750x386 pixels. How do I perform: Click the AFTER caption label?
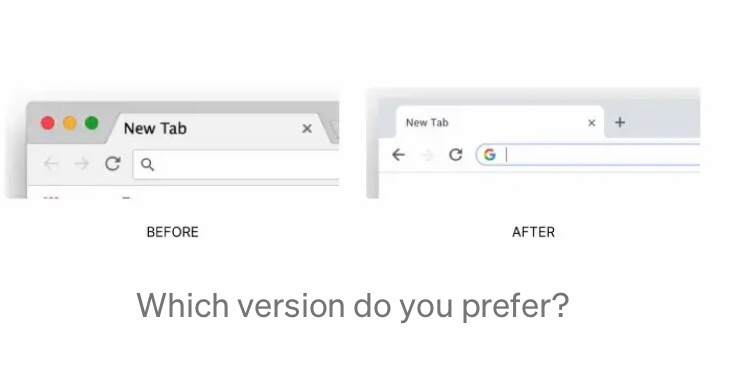pyautogui.click(x=533, y=232)
